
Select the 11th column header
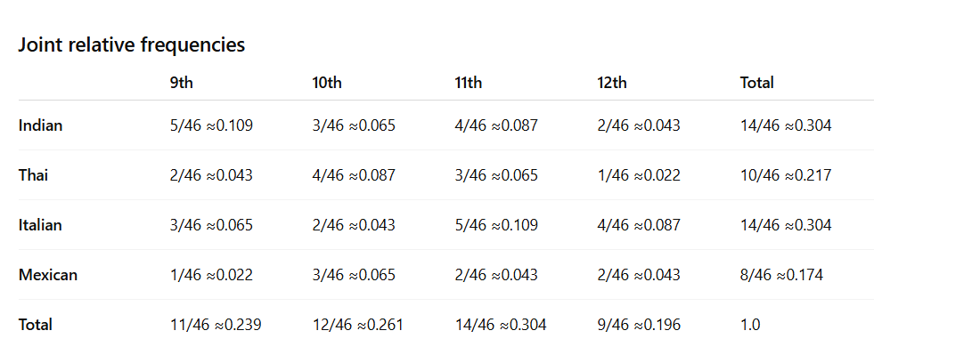[468, 83]
